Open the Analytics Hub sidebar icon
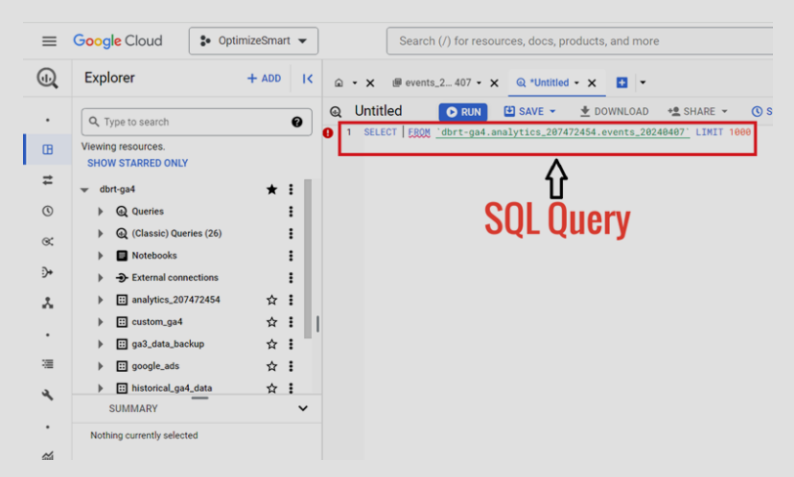 click(48, 242)
